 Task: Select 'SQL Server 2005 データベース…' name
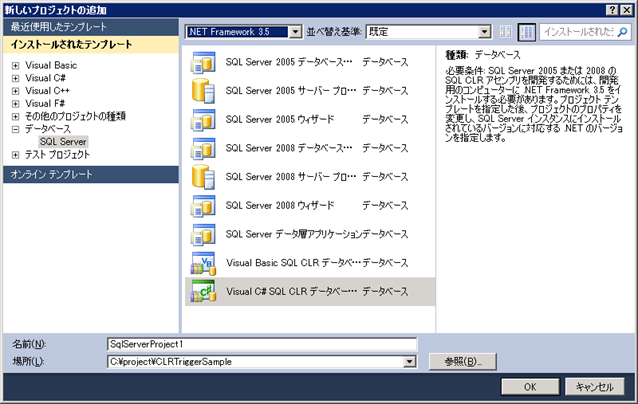click(x=289, y=62)
